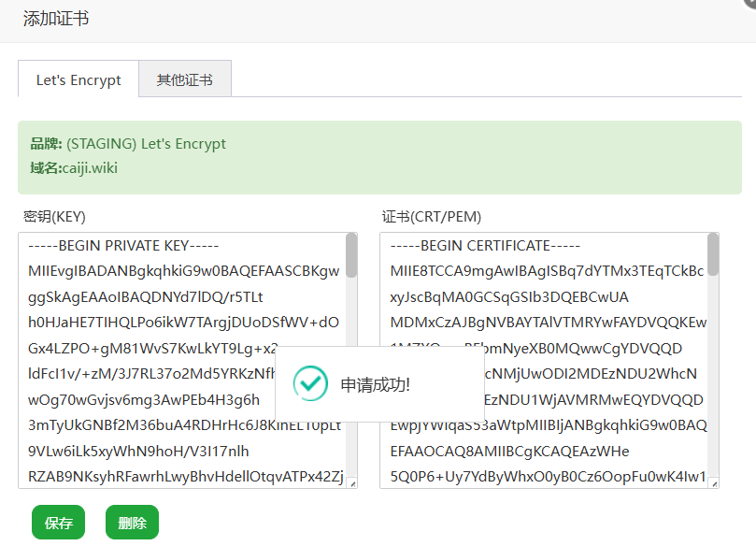756x546 pixels.
Task: Click the resize handle of the key textarea
Action: tap(351, 483)
